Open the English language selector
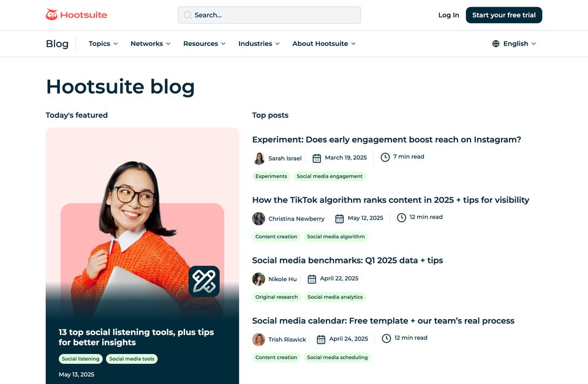 [x=514, y=43]
